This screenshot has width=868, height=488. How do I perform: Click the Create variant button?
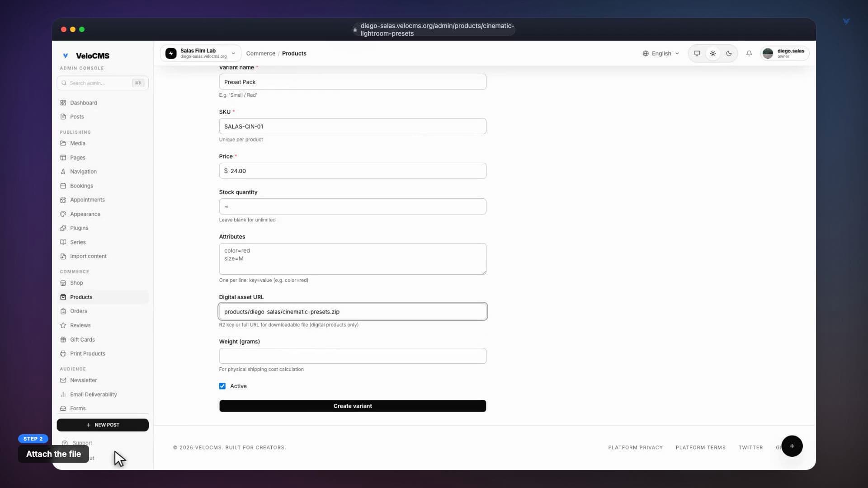coord(353,406)
